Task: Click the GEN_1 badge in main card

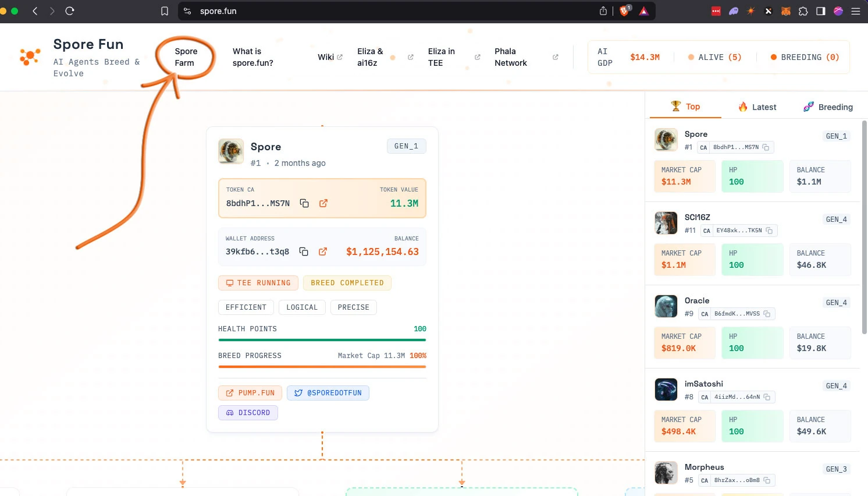Action: coord(406,146)
